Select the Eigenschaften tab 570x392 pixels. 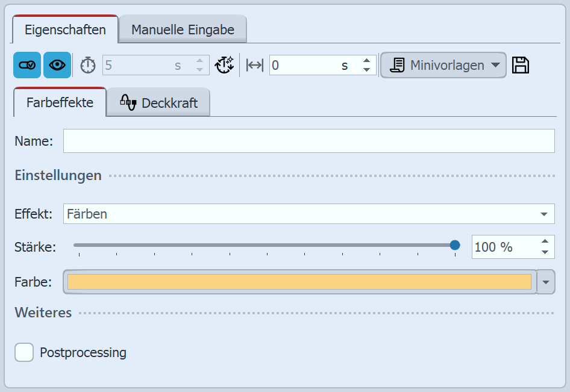(x=65, y=30)
